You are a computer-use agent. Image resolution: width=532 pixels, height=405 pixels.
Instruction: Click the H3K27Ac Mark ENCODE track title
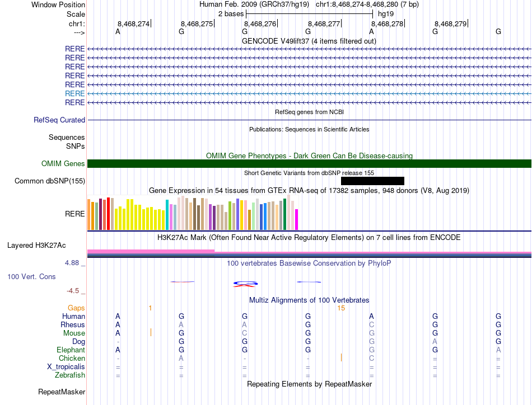coord(309,237)
